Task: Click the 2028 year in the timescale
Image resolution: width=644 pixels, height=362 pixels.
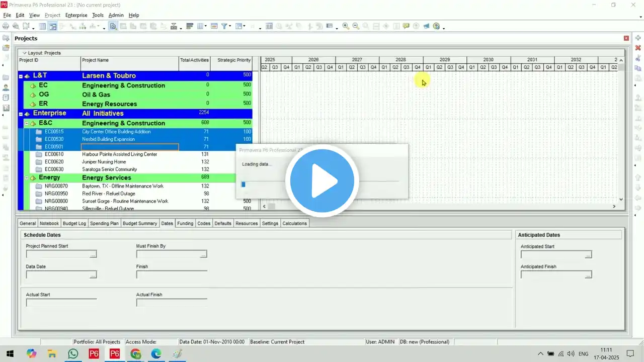Action: point(401,59)
